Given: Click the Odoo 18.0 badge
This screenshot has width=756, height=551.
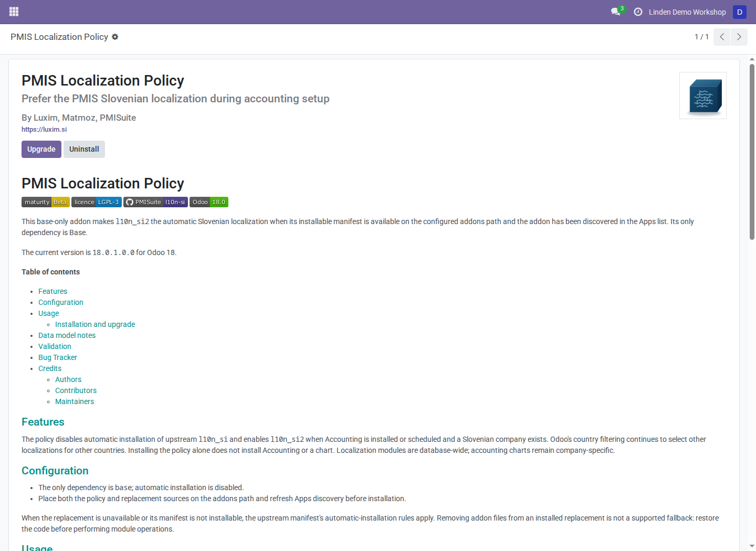Looking at the screenshot, I should pyautogui.click(x=209, y=202).
